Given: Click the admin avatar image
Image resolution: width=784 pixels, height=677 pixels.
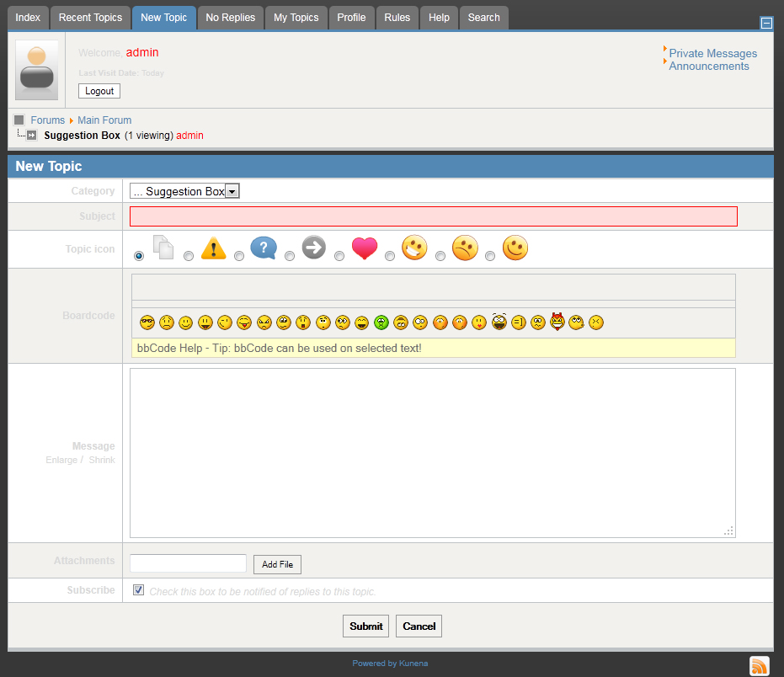Looking at the screenshot, I should coord(37,70).
